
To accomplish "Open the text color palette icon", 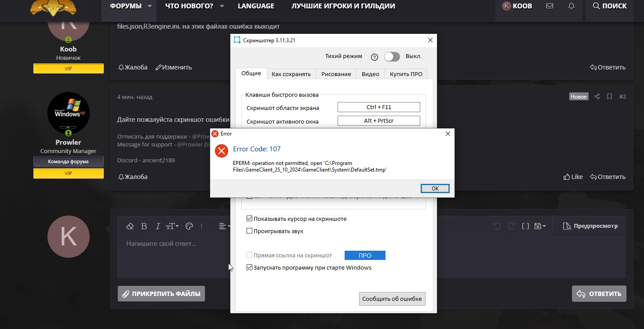I will click(189, 226).
